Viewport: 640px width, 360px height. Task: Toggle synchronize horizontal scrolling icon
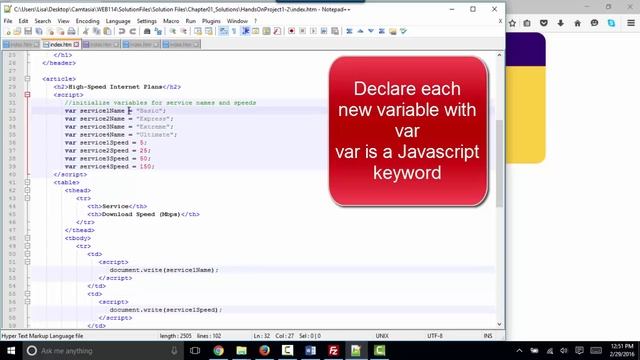(209, 31)
